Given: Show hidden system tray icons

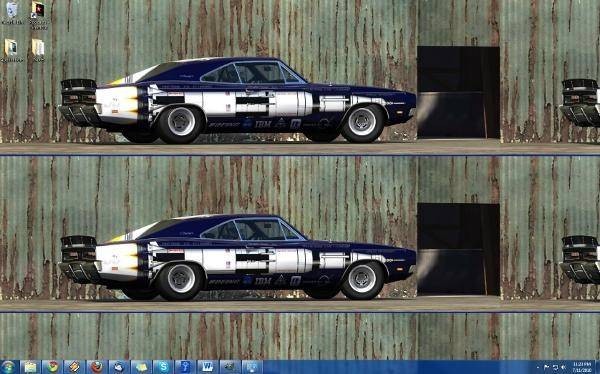Looking at the screenshot, I should (538, 367).
